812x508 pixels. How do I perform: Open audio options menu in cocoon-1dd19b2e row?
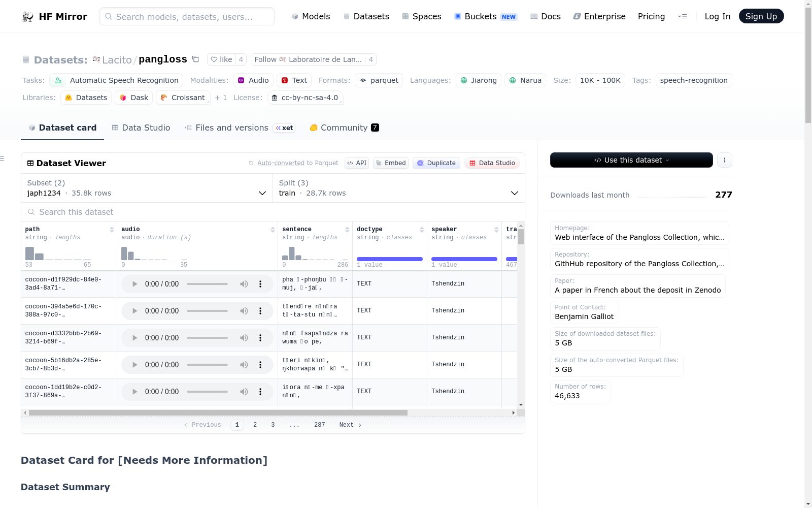[x=260, y=392]
